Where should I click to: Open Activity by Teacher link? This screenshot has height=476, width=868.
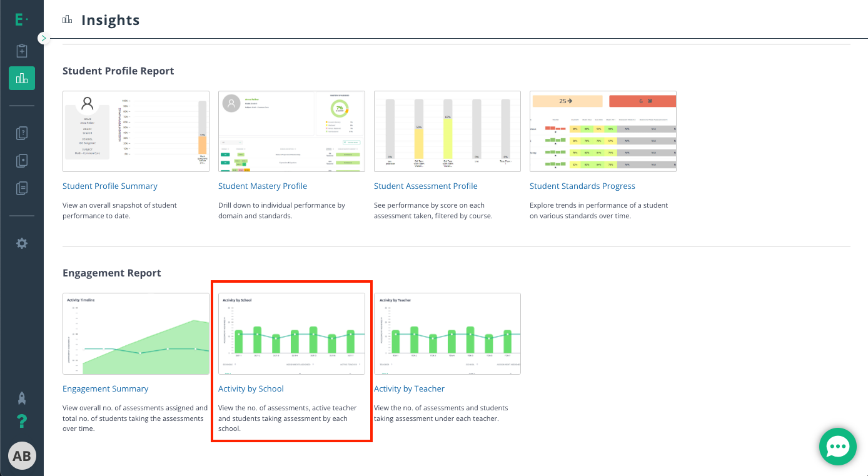coord(409,388)
